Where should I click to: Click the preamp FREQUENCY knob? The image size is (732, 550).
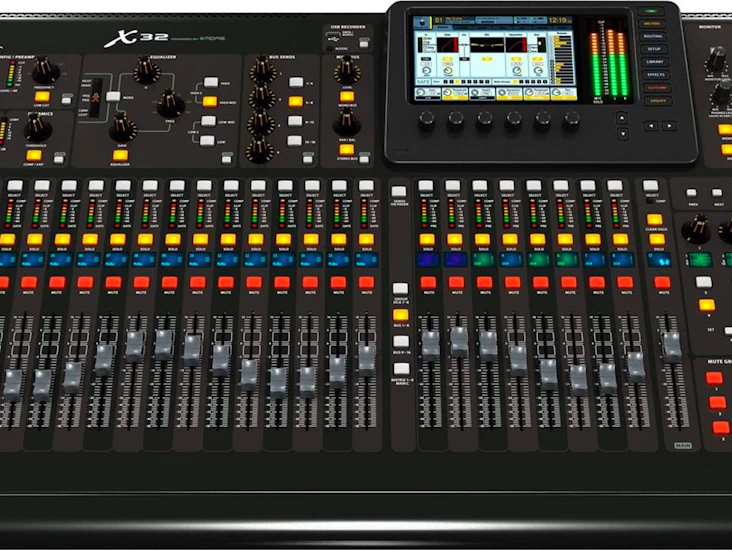[45, 71]
